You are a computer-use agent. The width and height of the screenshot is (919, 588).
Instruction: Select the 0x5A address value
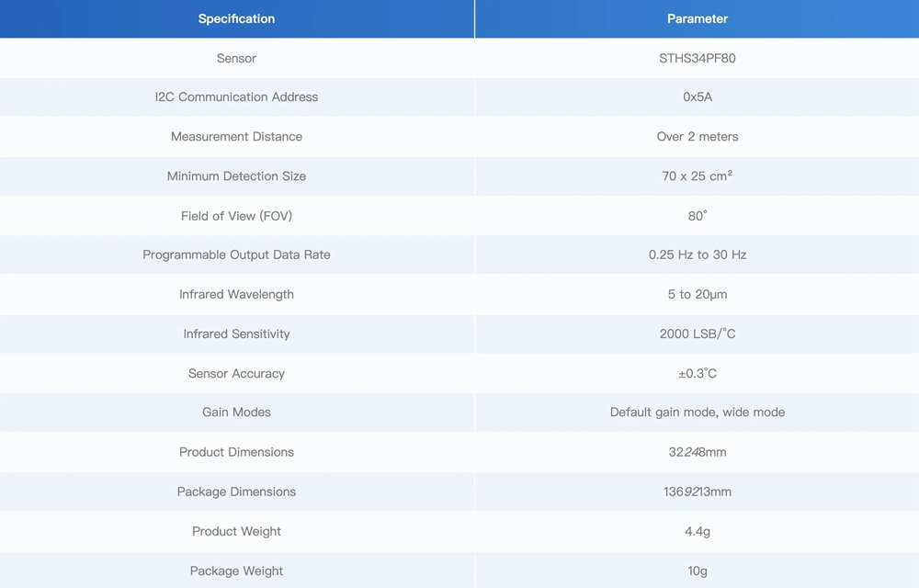click(697, 97)
